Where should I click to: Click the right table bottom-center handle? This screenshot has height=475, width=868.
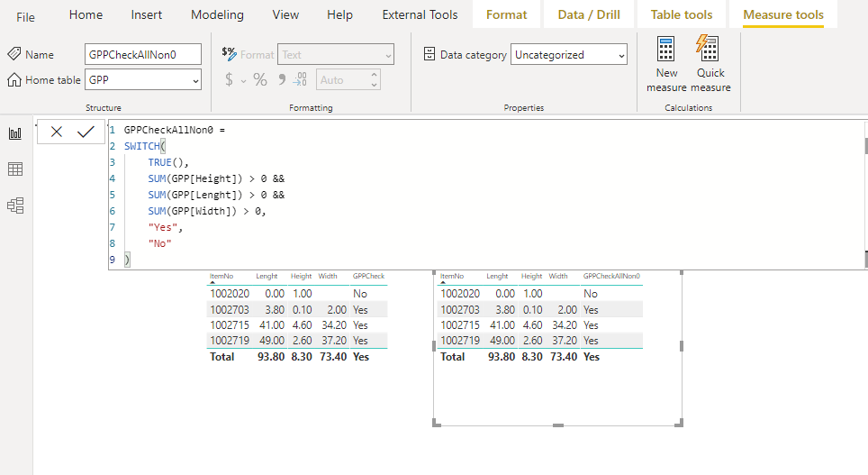pos(558,425)
